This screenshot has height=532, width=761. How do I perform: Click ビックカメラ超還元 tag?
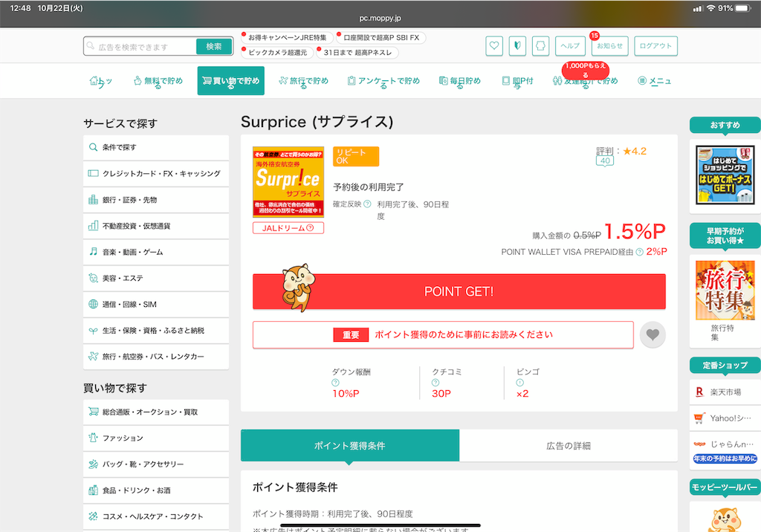point(277,53)
